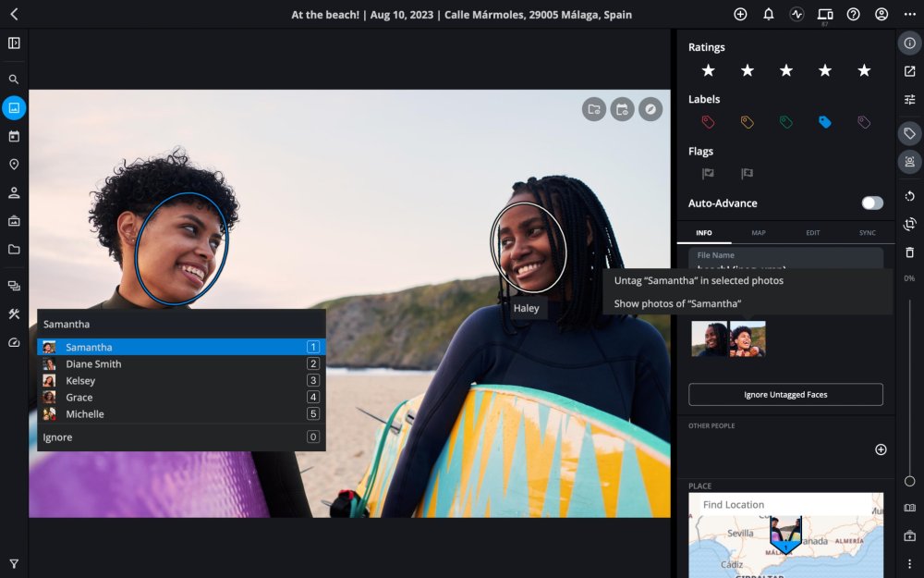Apply the red label
Image resolution: width=924 pixels, height=578 pixels.
709,122
